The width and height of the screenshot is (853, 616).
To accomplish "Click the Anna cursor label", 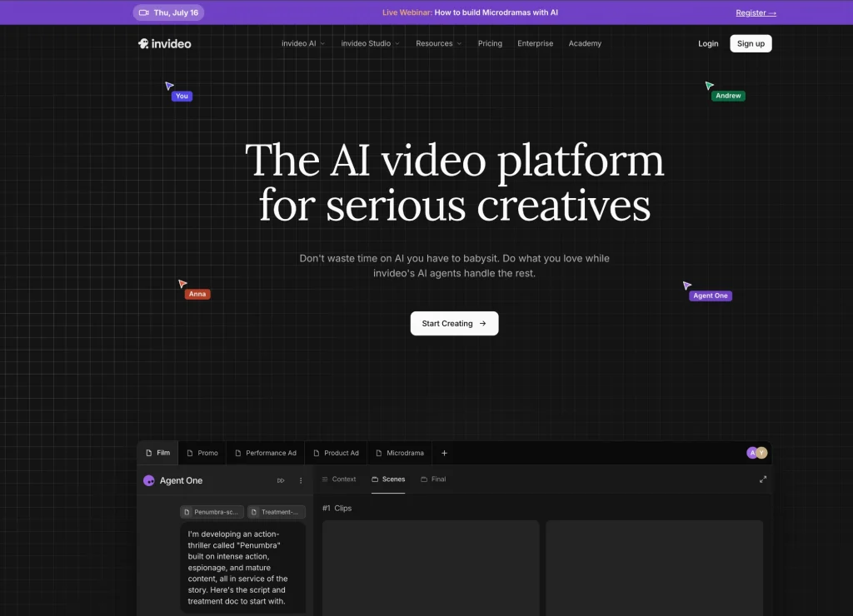I will [x=197, y=294].
